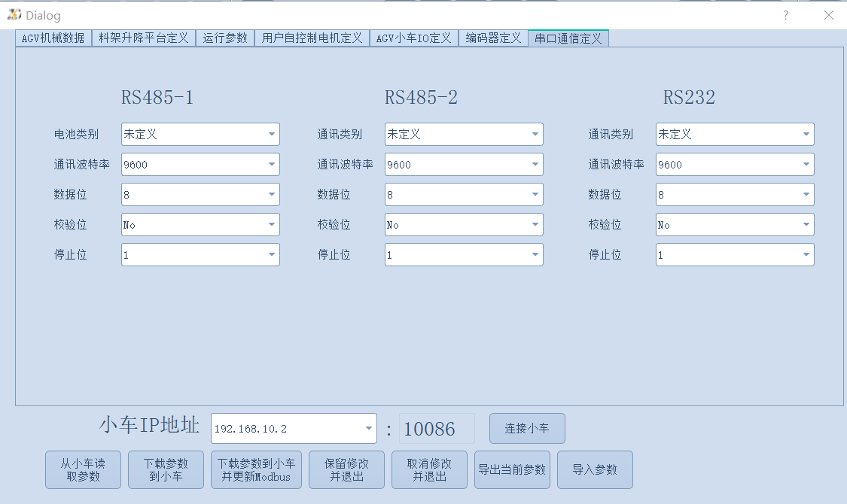Select the 运行参数 tab

[x=225, y=38]
